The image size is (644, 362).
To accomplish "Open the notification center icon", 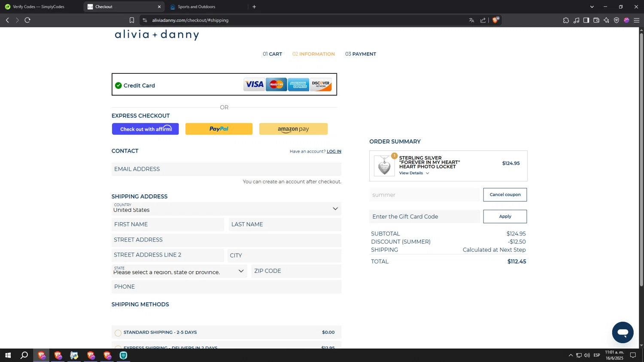I will (633, 355).
